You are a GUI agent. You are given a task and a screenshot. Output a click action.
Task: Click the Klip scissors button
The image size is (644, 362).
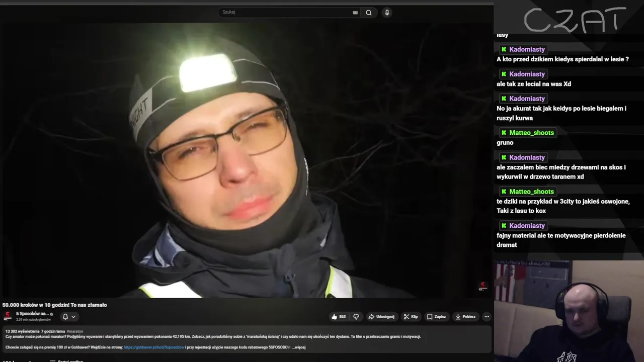[x=411, y=317]
